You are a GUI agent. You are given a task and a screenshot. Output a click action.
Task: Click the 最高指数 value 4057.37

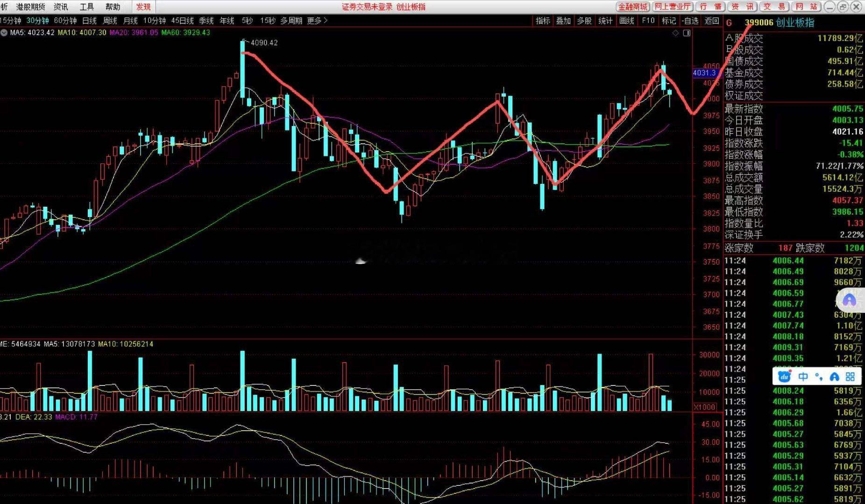[x=847, y=200]
